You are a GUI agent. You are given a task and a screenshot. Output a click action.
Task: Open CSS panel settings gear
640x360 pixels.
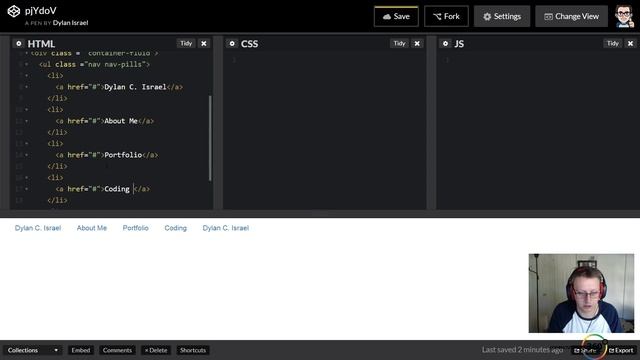(x=232, y=43)
